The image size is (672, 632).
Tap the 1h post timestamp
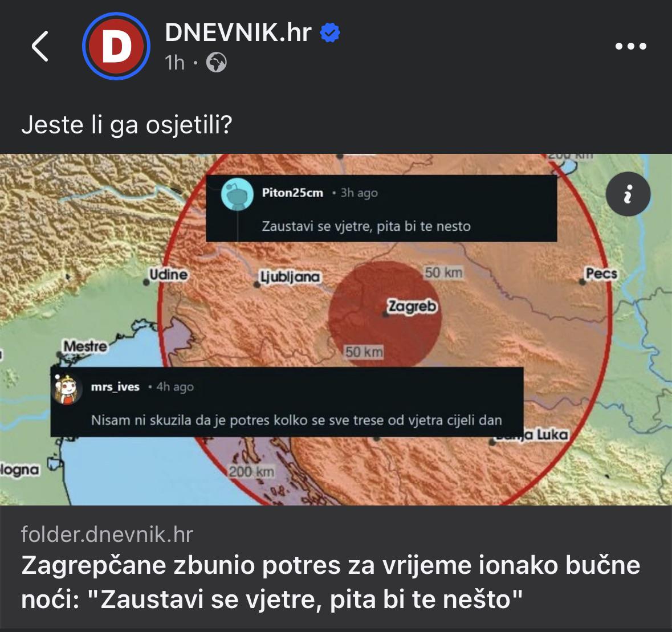[174, 63]
